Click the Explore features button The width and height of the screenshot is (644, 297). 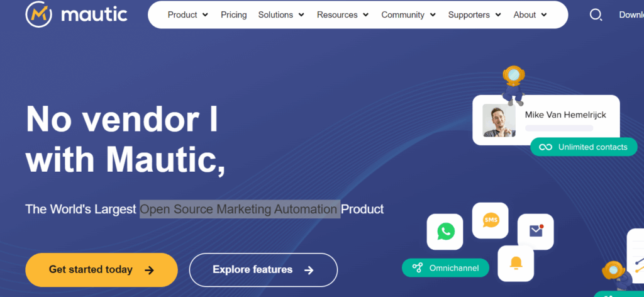(x=263, y=270)
